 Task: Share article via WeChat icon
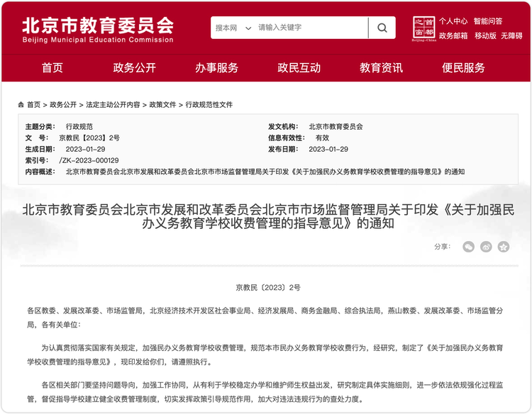tap(468, 247)
